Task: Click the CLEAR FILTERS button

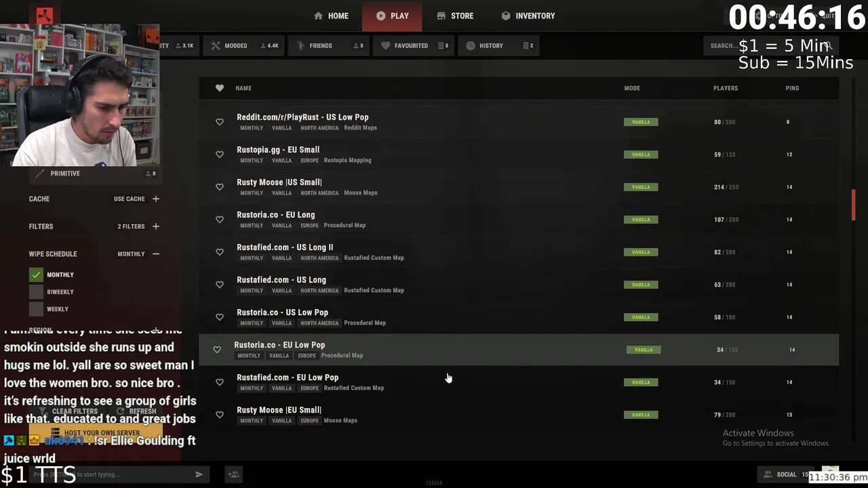Action: coord(68,411)
